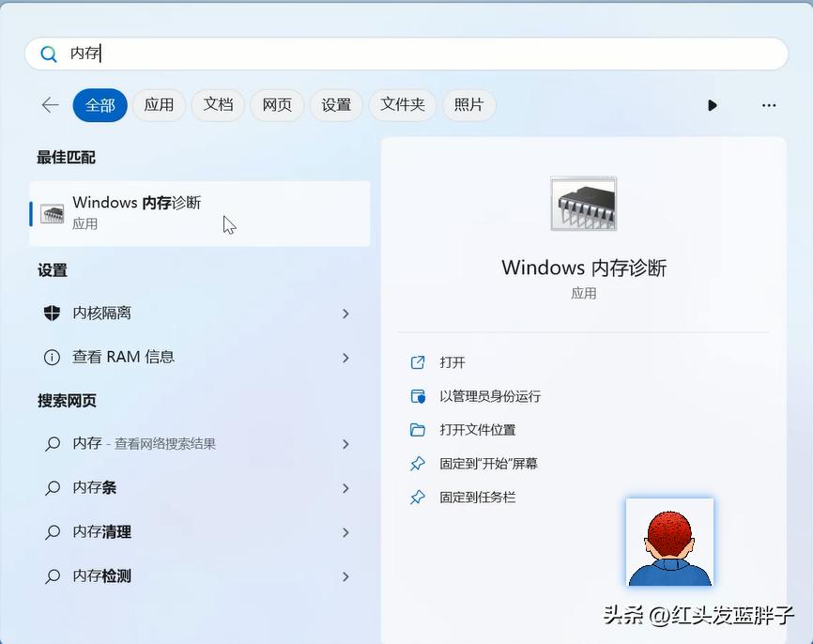Click the 查看 RAM 信息 info icon
Viewport: 813px width, 644px height.
(54, 357)
